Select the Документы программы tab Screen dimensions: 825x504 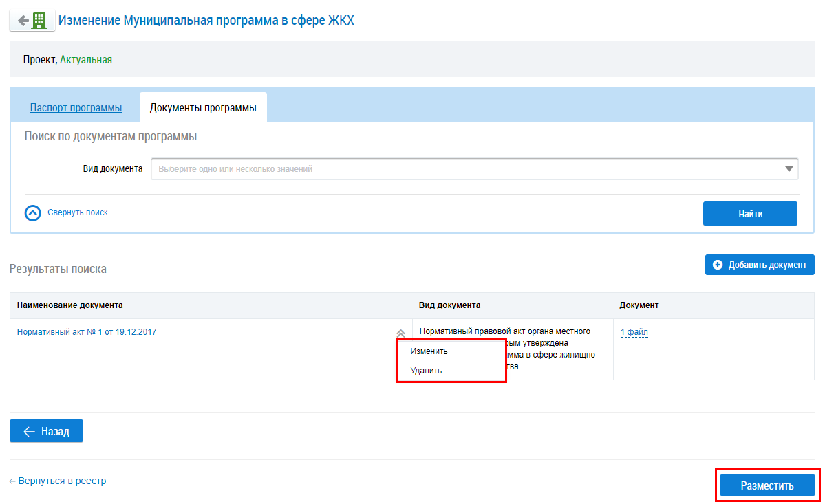pos(203,108)
